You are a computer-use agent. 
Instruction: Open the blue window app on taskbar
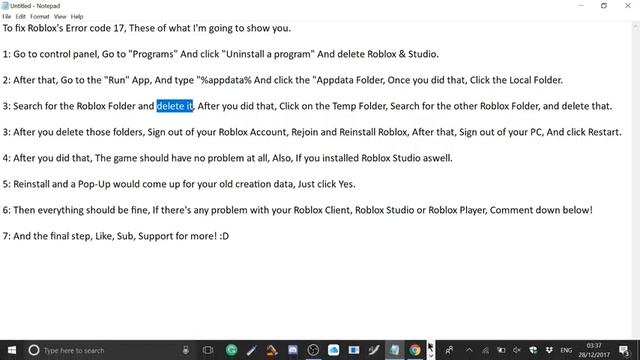coord(353,350)
